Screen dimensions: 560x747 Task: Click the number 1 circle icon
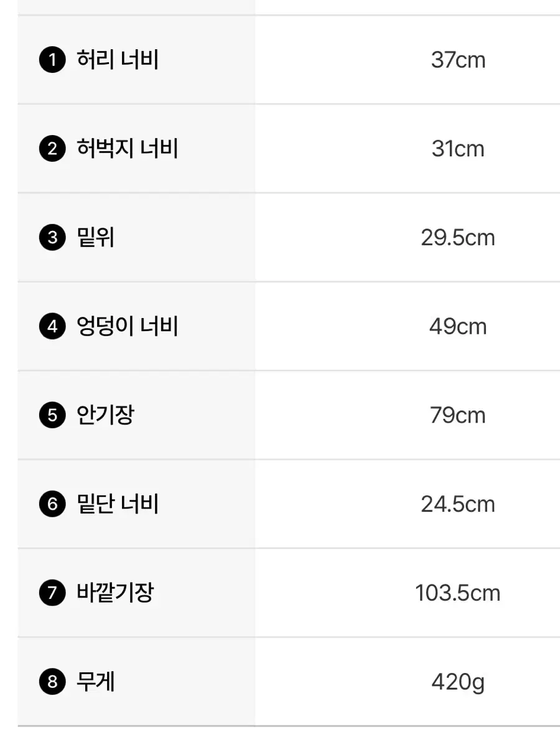tap(52, 61)
